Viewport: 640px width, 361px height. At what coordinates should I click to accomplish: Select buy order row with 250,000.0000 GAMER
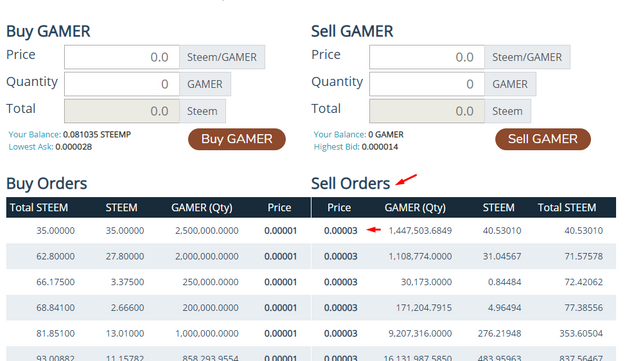(x=158, y=282)
